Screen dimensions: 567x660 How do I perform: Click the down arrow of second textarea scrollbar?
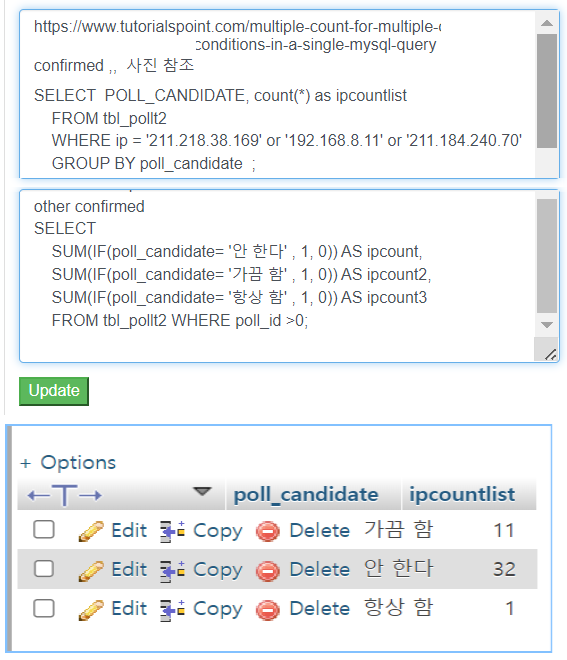click(x=547, y=325)
